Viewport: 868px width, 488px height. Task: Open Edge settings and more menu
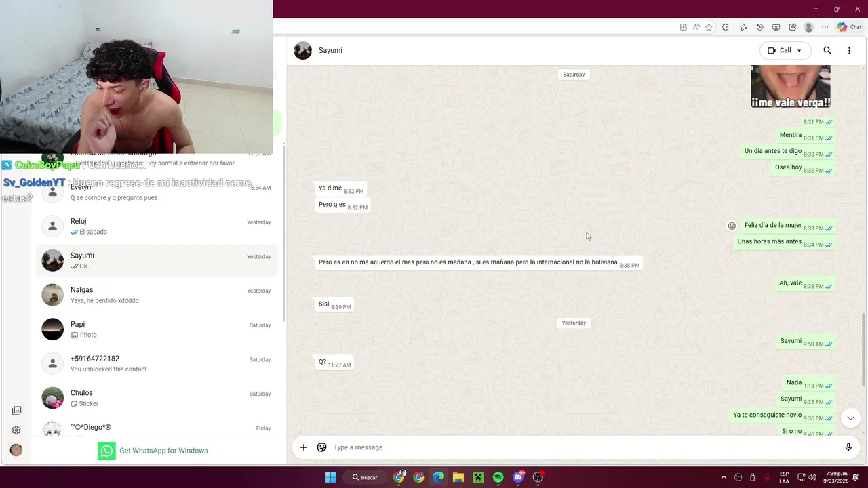pyautogui.click(x=825, y=27)
